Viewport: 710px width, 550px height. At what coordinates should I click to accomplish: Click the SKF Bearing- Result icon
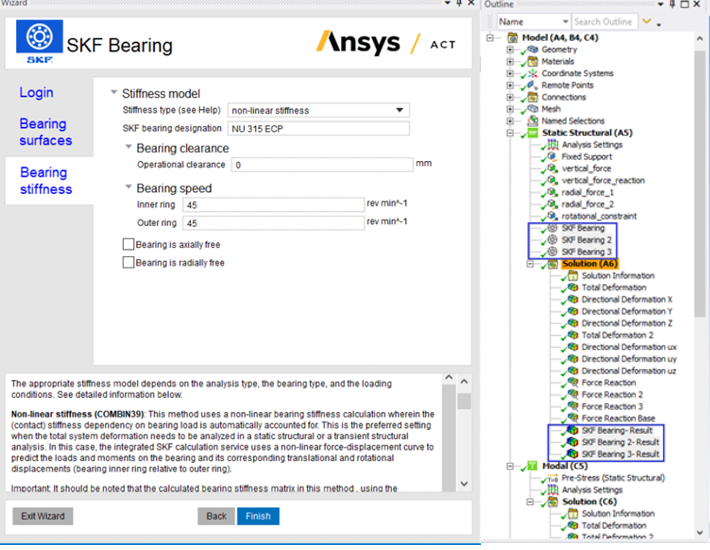click(573, 430)
